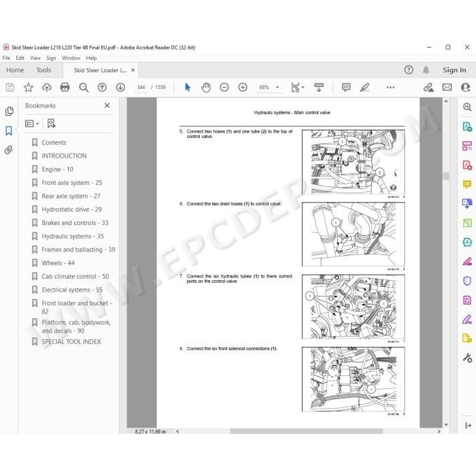Toggle Bookmarks panel icon

(x=9, y=131)
